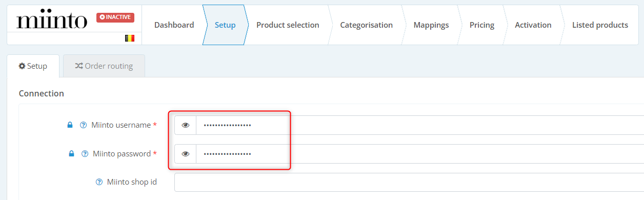Image resolution: width=644 pixels, height=200 pixels.
Task: Go to the Mappings step
Action: 431,25
